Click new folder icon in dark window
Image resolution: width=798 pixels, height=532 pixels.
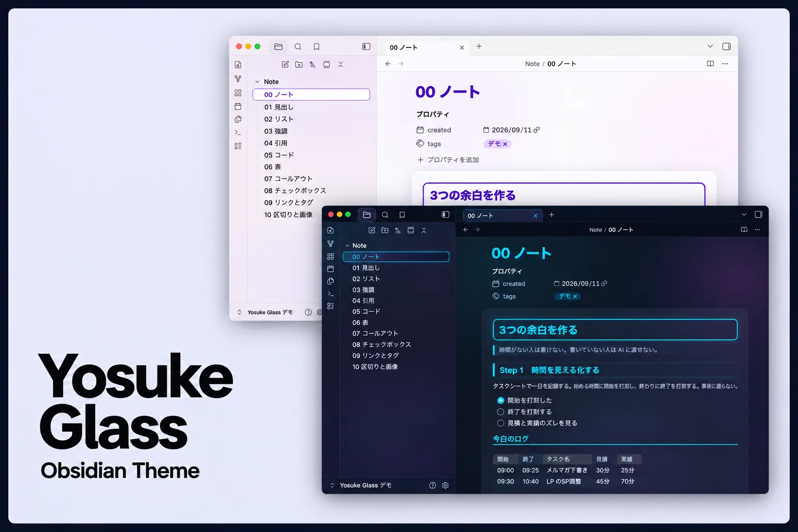[x=385, y=230]
